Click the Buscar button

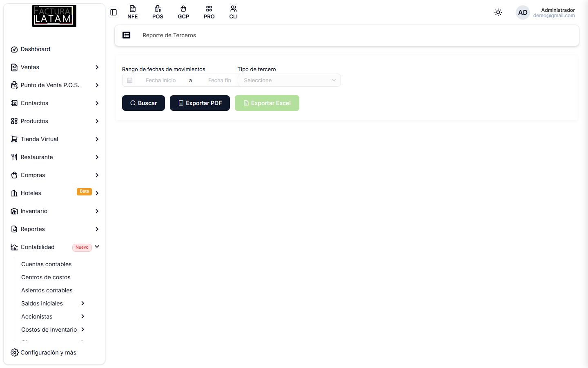[143, 103]
